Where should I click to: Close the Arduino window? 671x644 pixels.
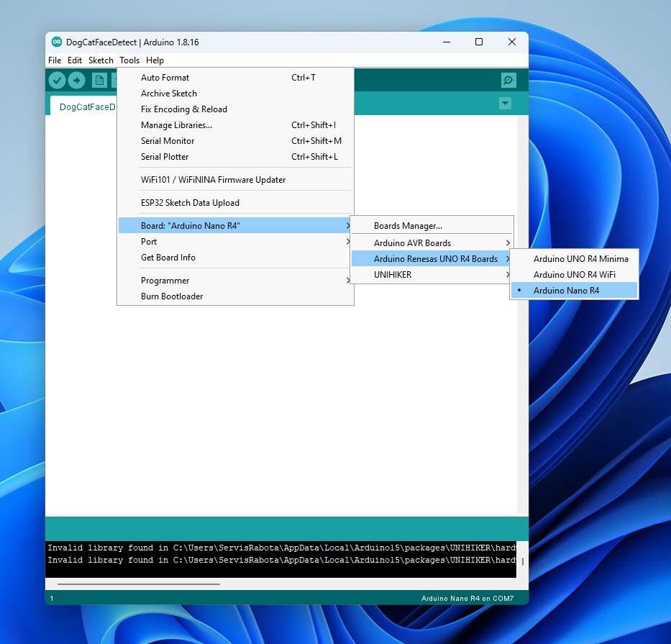tap(512, 42)
